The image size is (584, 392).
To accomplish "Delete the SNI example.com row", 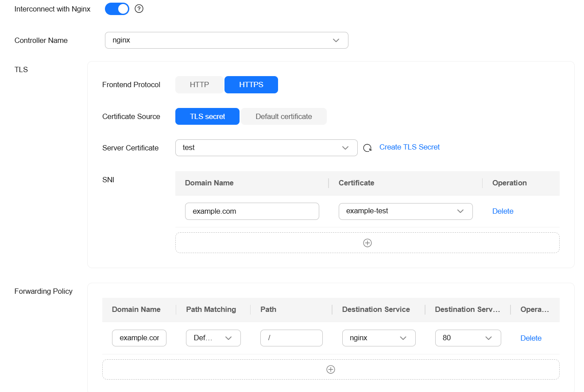I will pos(503,211).
